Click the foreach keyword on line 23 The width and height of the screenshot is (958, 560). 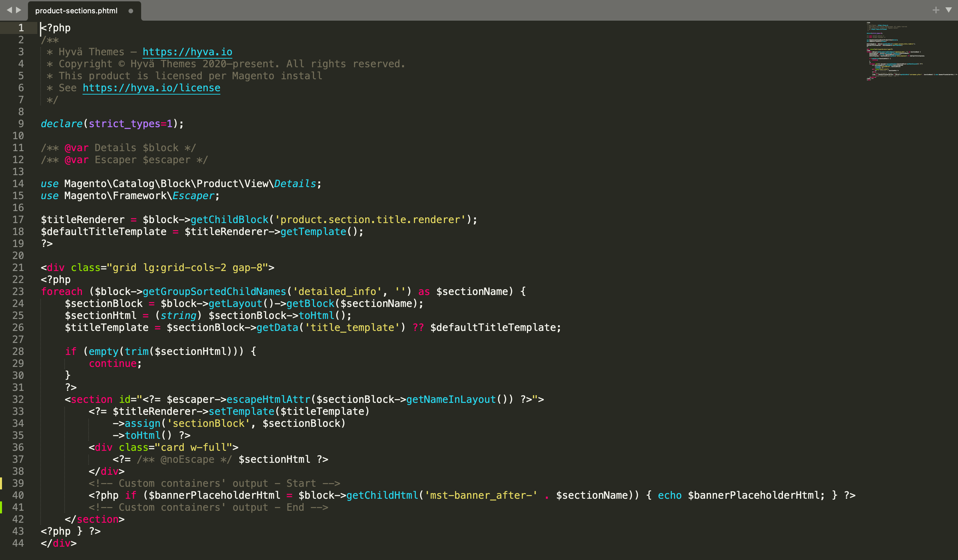[62, 292]
